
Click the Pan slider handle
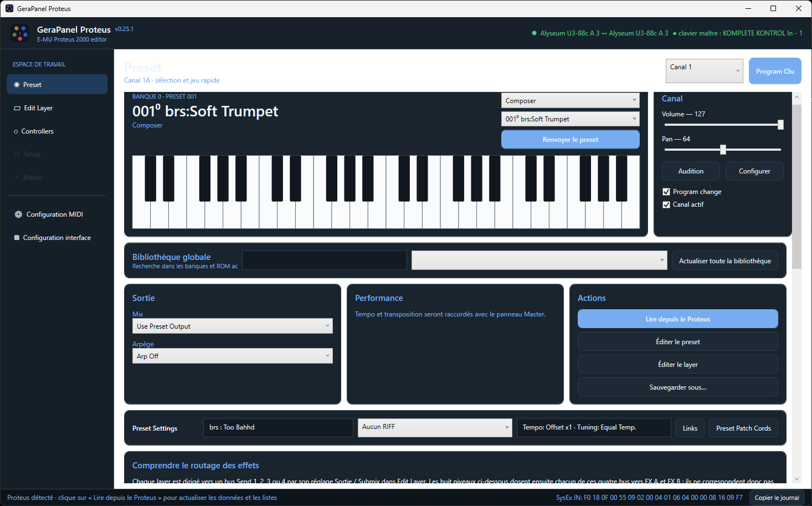(x=723, y=150)
